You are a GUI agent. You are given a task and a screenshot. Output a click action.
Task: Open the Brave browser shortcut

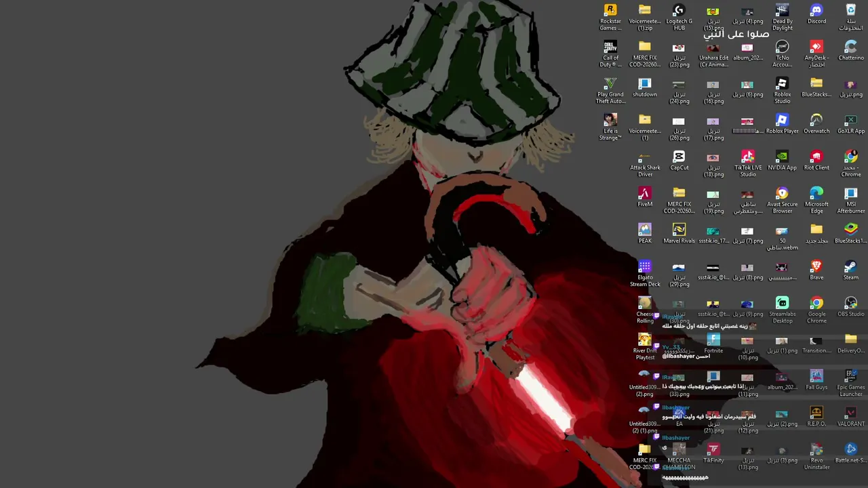click(816, 270)
